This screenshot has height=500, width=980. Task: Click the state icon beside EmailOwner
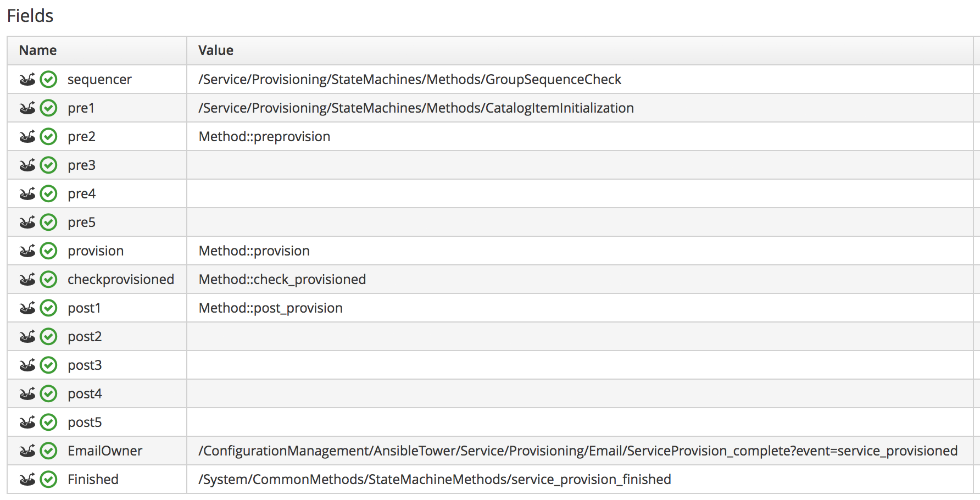pos(27,451)
